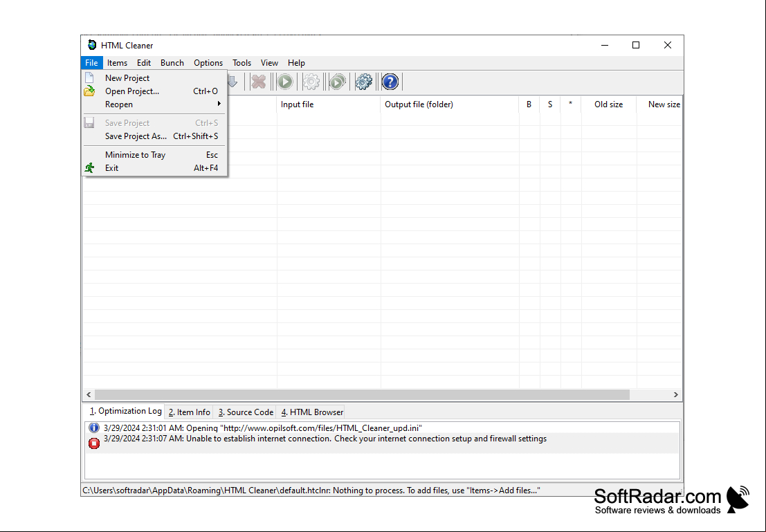Open the Help menu
Viewport: 766px width, 532px height.
coord(296,62)
